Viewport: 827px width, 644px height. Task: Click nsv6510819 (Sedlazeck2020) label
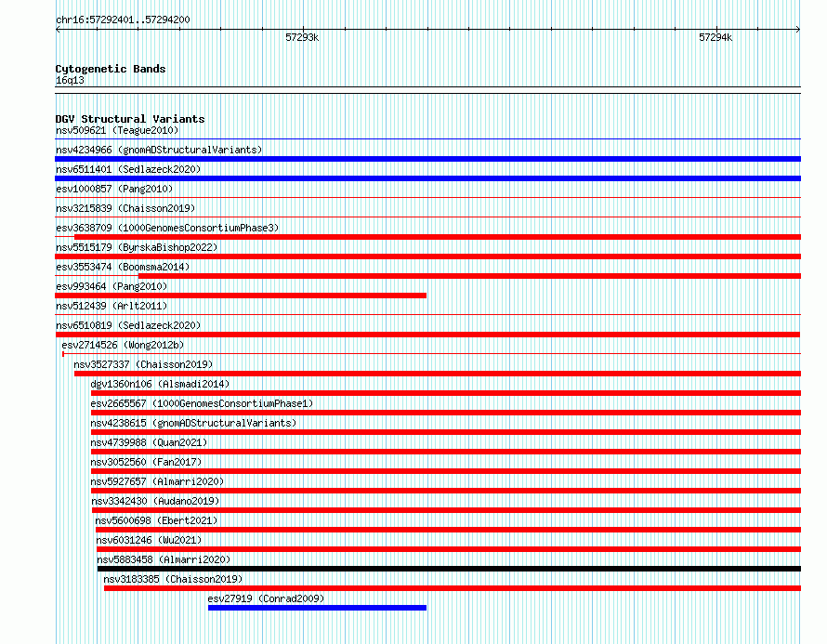pos(128,325)
